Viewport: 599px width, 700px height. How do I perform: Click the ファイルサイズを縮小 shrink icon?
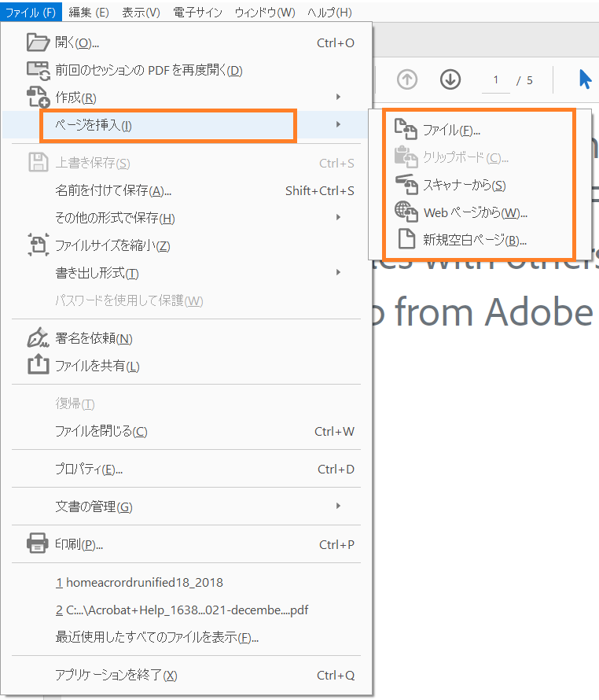38,246
